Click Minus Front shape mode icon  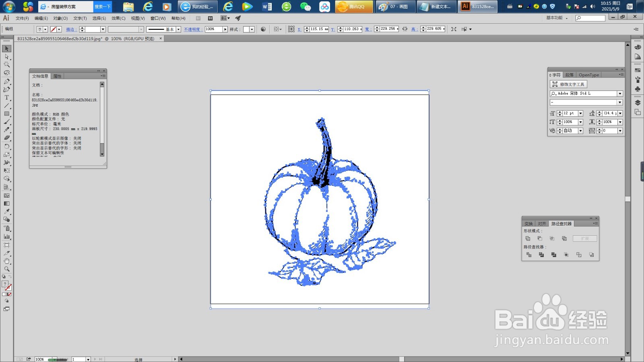point(540,239)
